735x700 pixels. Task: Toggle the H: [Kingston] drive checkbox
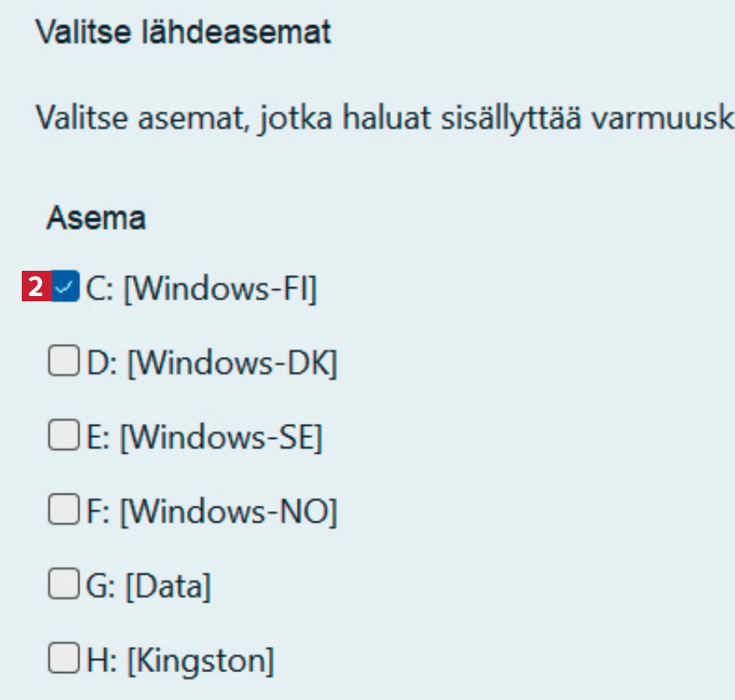[x=62, y=660]
